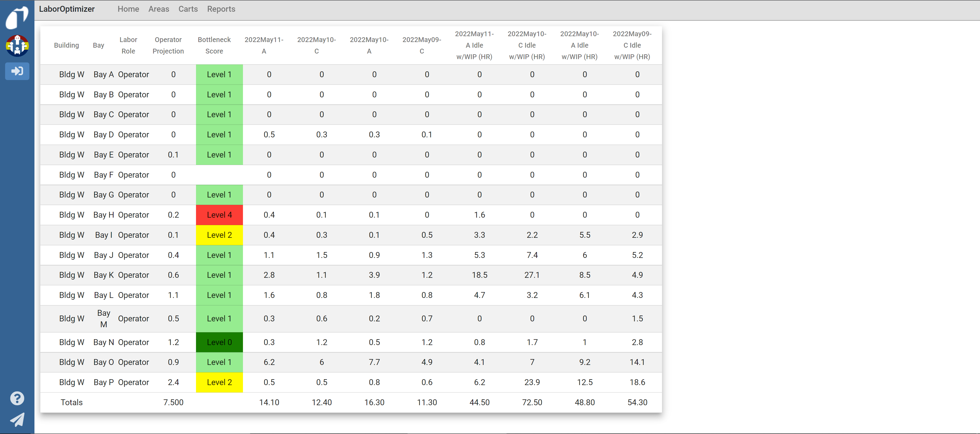Click the Totals row label

(71, 402)
